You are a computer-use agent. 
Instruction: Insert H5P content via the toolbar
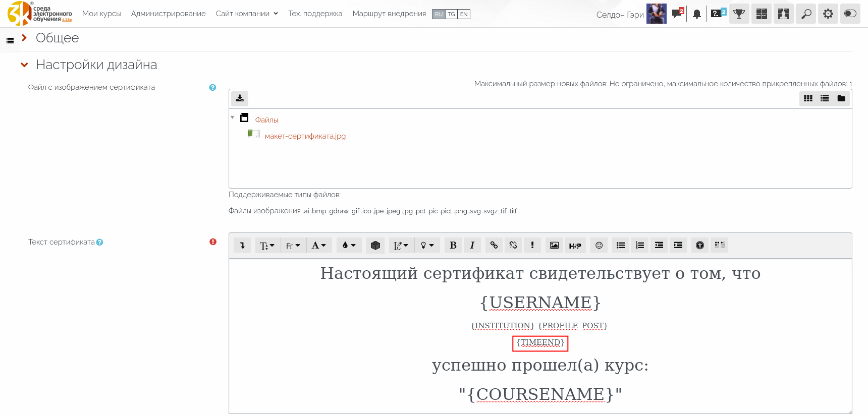point(575,246)
